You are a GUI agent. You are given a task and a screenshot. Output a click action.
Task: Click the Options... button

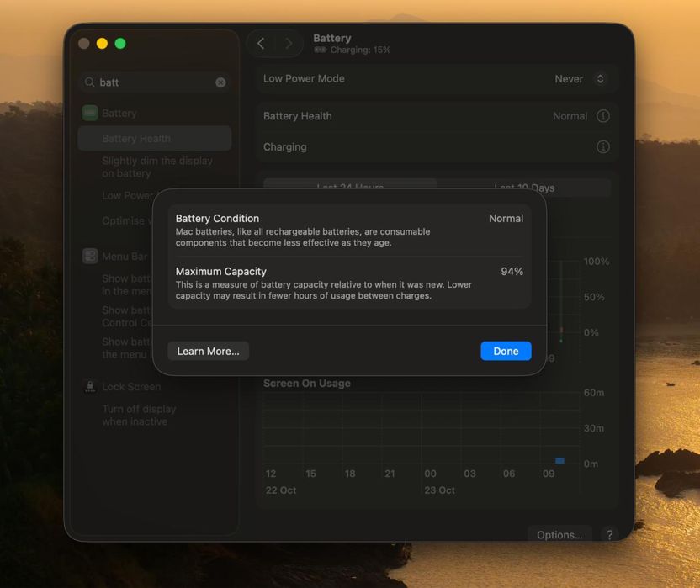coord(559,535)
